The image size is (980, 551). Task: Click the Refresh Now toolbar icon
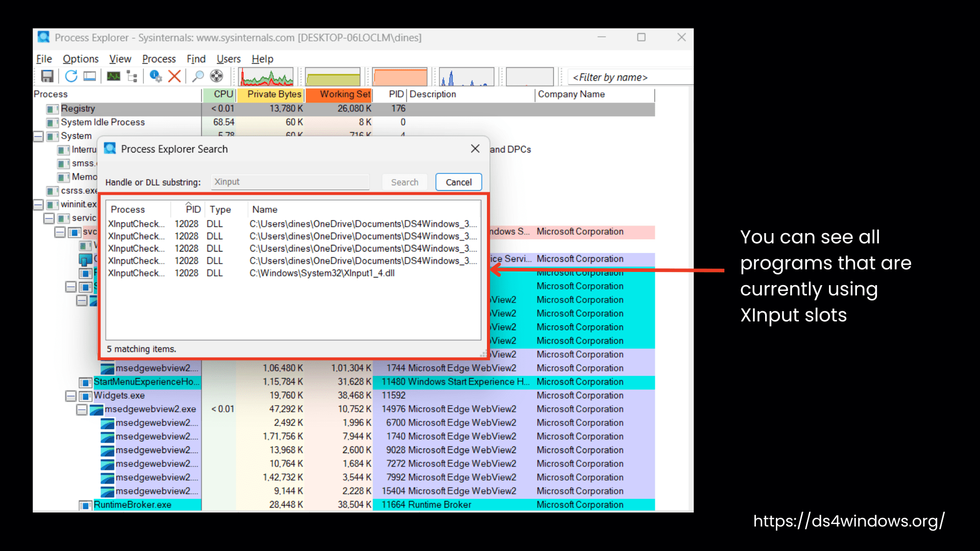pyautogui.click(x=71, y=77)
